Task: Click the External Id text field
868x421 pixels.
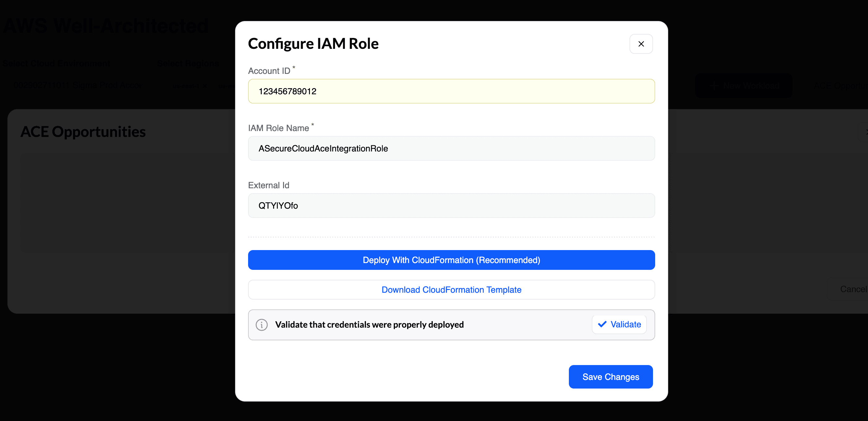Action: click(451, 206)
